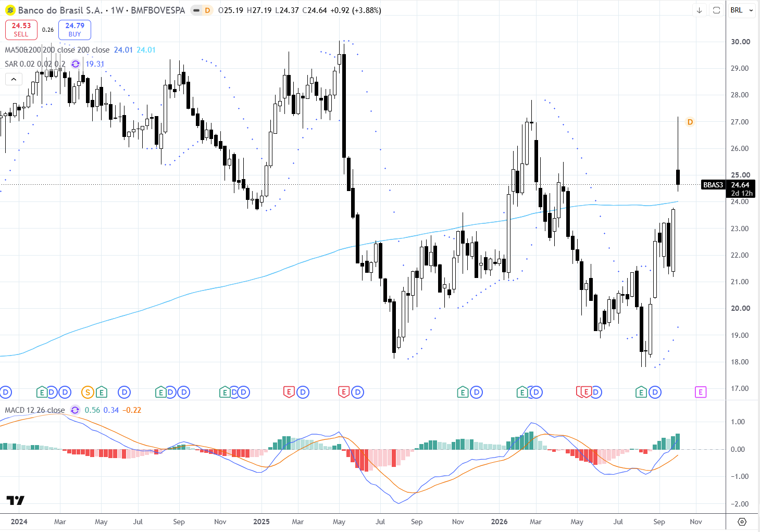The image size is (760, 532).
Task: Click the purple E upcoming earnings marker
Action: click(701, 392)
